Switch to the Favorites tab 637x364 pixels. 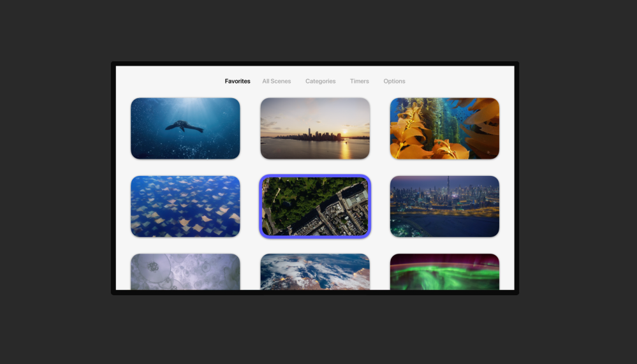tap(237, 82)
